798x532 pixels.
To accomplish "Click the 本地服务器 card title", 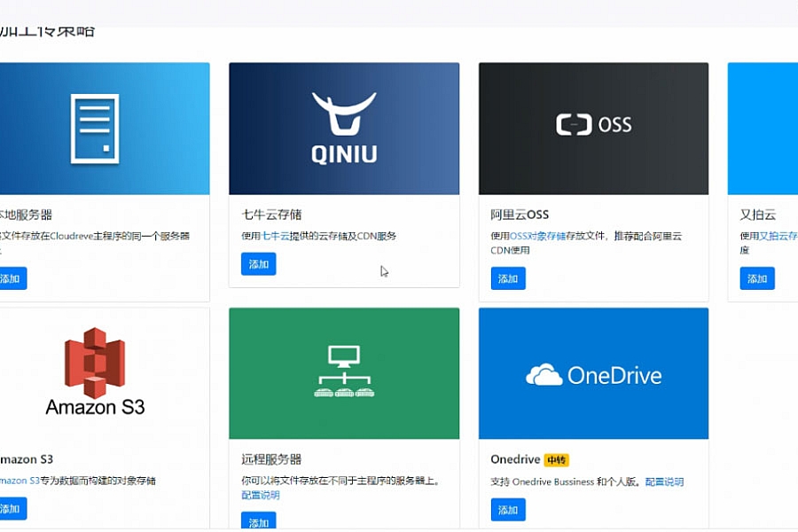I will 26,215.
